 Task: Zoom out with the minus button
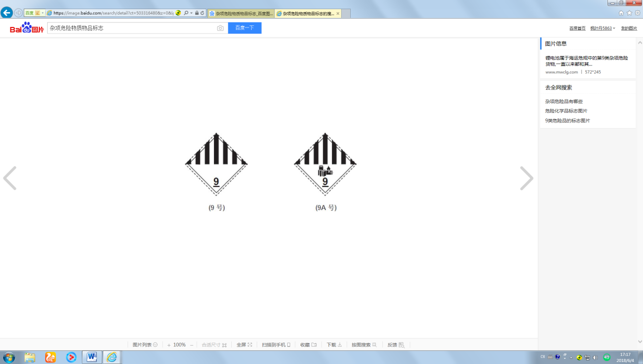coord(192,345)
